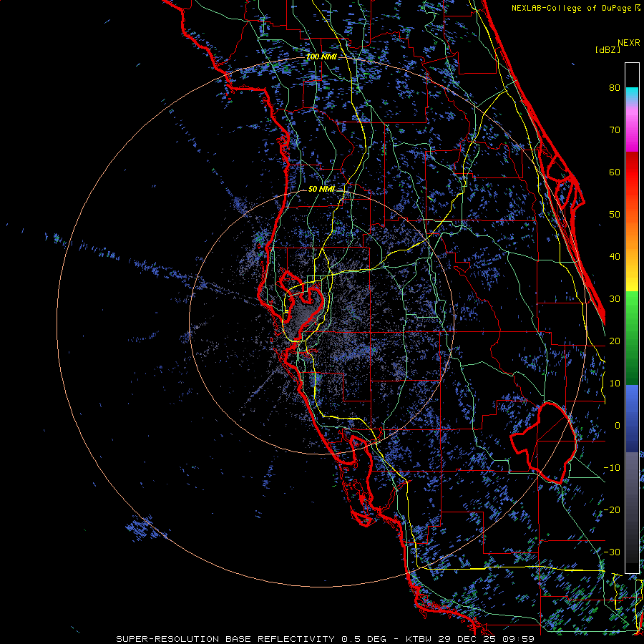Viewport: 644px width, 644px height.
Task: Click the 20 value on dBZ scale
Action: (x=615, y=341)
